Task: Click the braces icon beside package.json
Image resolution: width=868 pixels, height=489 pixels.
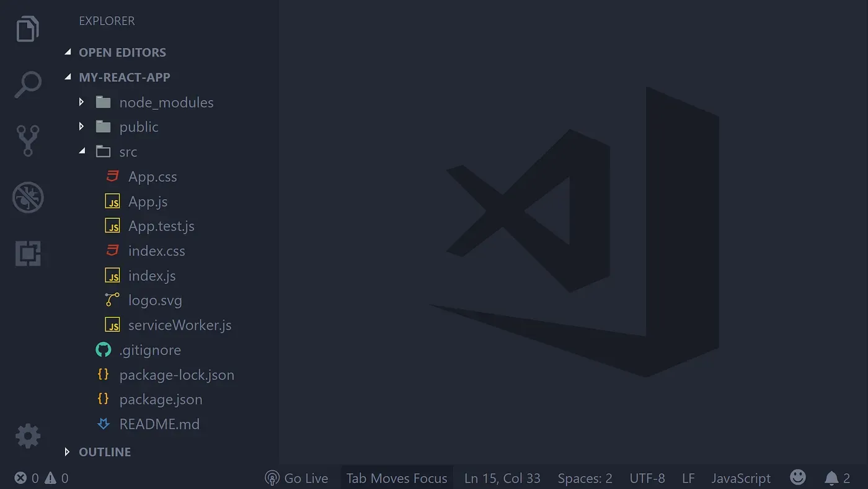Action: (104, 399)
